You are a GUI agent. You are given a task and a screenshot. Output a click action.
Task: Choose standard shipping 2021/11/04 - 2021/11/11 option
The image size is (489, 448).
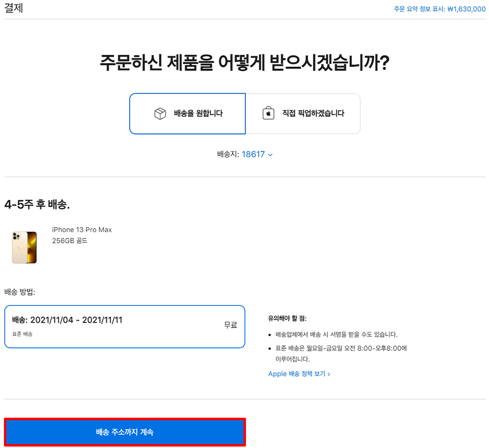125,326
